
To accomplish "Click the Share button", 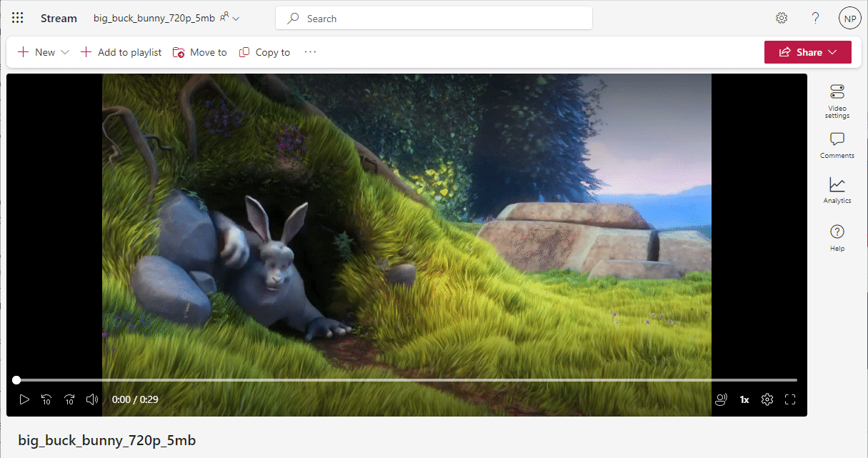I will tap(802, 51).
